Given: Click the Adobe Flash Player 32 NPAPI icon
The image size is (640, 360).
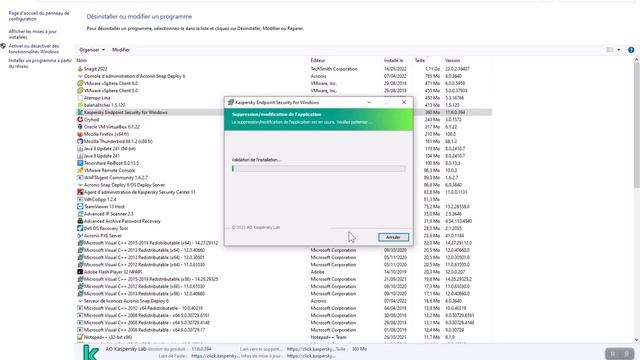Looking at the screenshot, I should tap(80, 272).
